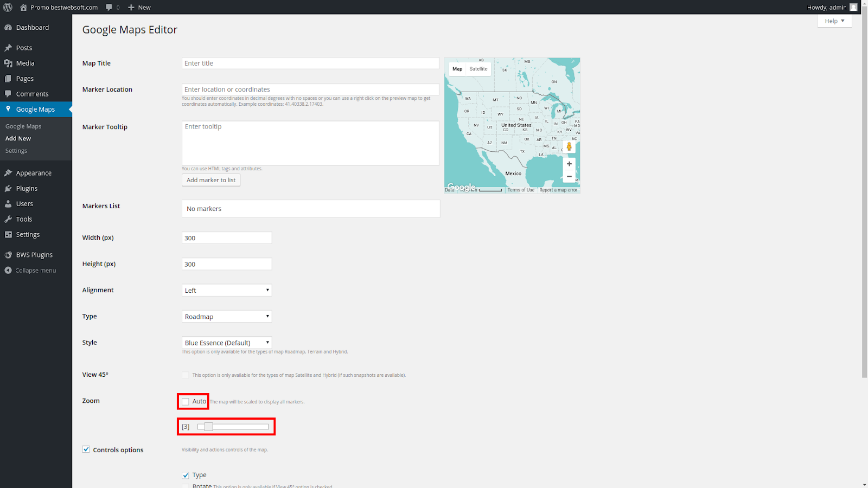This screenshot has height=488, width=868.
Task: Click the Dashboard gauge icon
Action: coord(8,27)
